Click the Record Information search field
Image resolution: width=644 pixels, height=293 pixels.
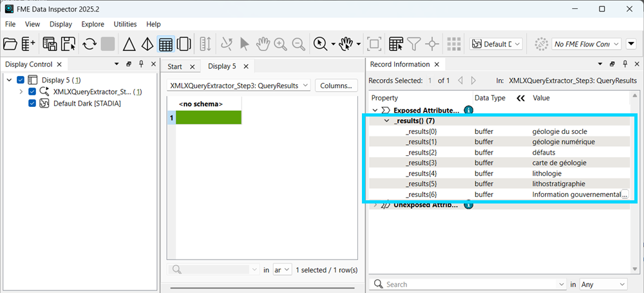pos(468,285)
